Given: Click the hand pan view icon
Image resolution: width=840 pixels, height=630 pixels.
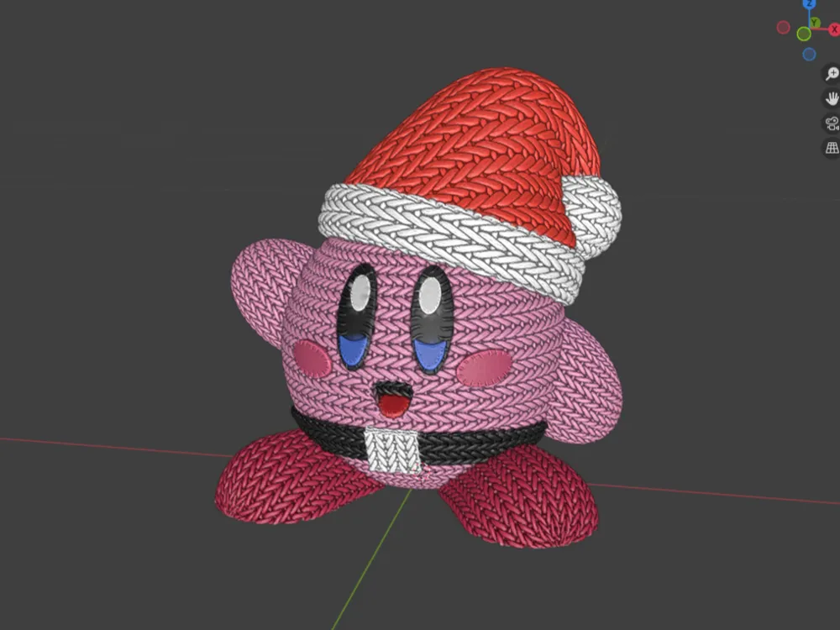Looking at the screenshot, I should click(832, 98).
